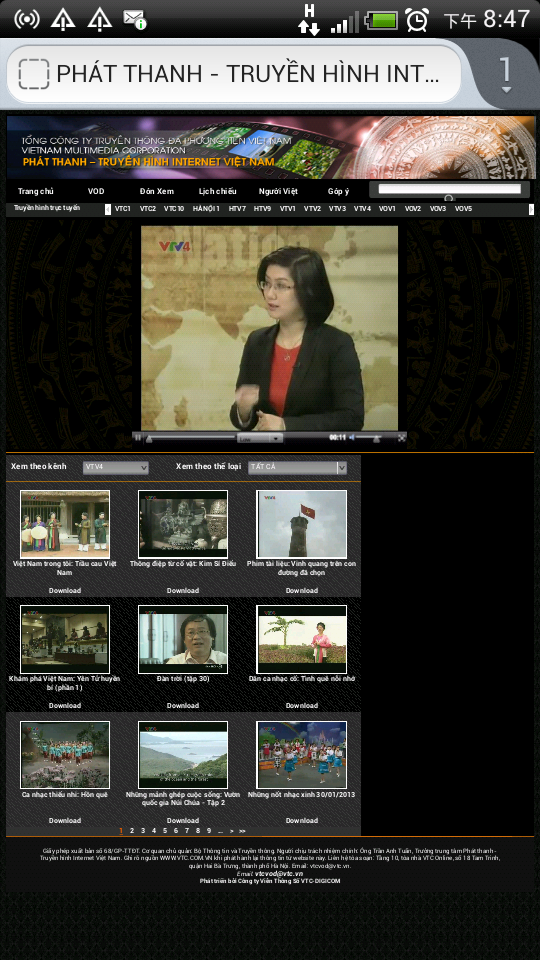Tap the alarm clock status icon
540x960 pixels.
417,20
